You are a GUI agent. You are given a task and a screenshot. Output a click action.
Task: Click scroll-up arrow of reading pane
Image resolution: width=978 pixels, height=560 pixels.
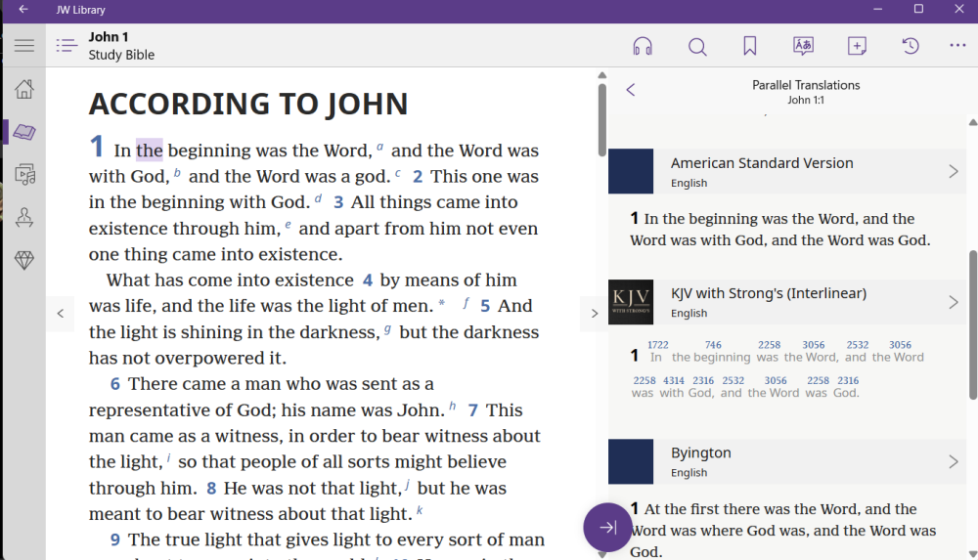click(x=601, y=75)
